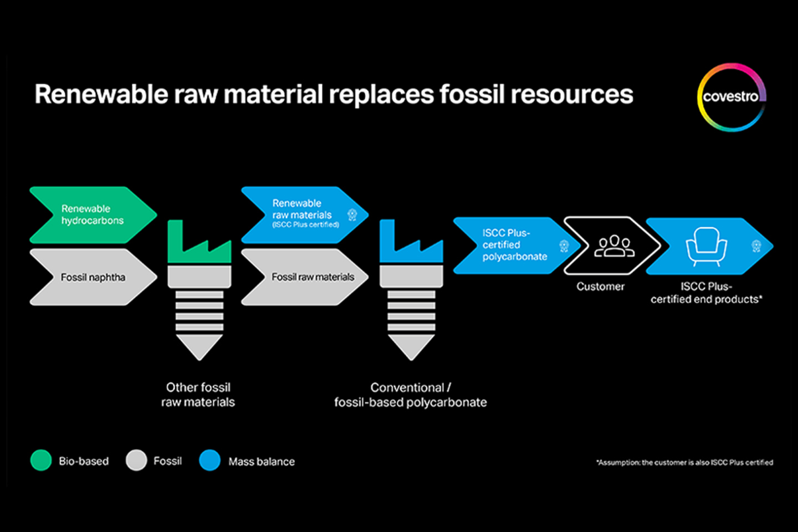Click certificate badge on ISCC Plus-certified polycarbonate arrow
798x532 pixels.
pos(564,246)
